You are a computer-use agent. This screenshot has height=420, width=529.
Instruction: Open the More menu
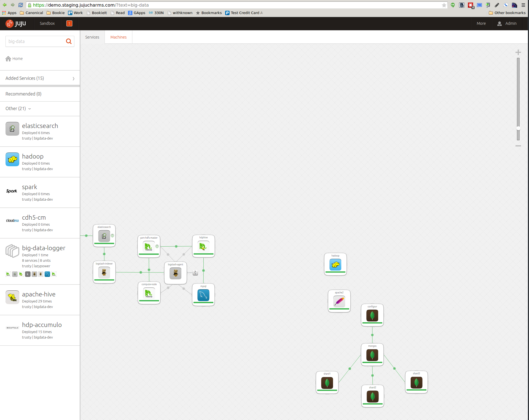(481, 23)
